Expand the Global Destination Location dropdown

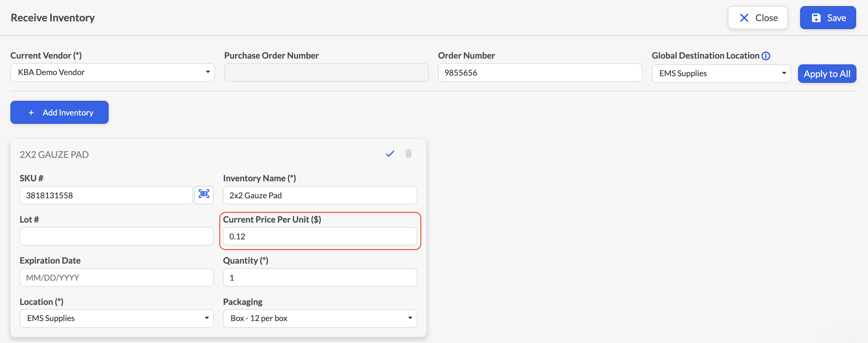click(721, 73)
